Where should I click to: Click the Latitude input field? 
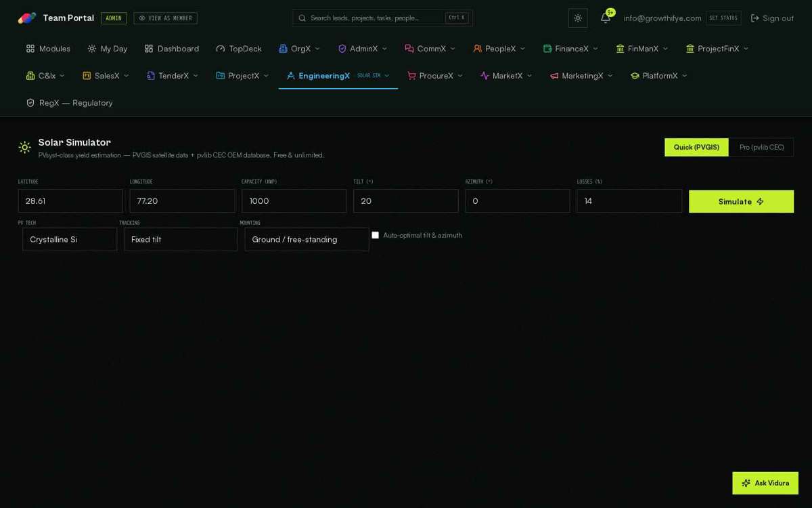70,201
